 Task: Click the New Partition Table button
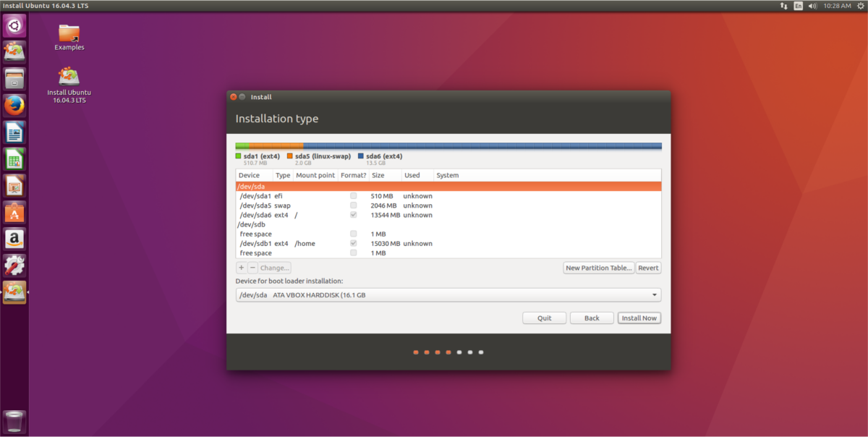point(598,267)
